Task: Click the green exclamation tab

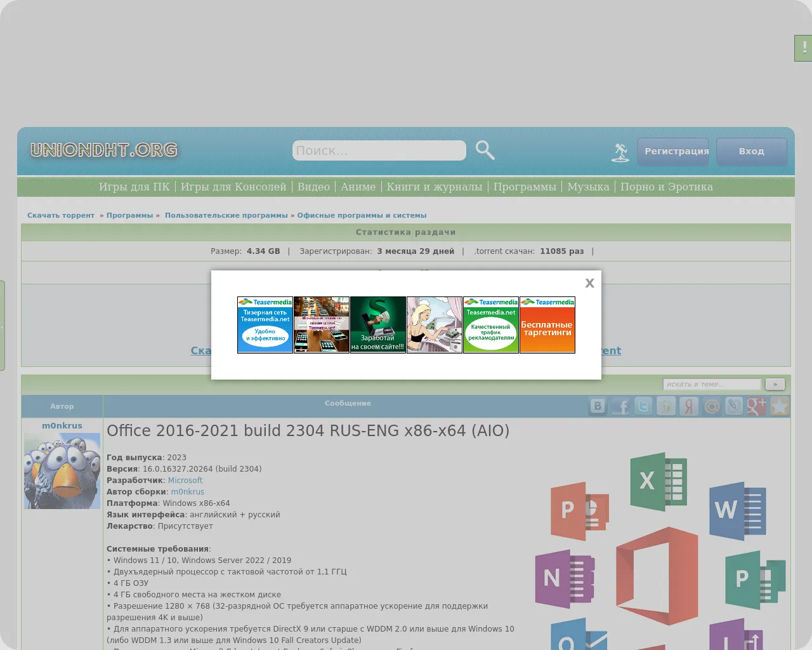Action: pos(804,48)
